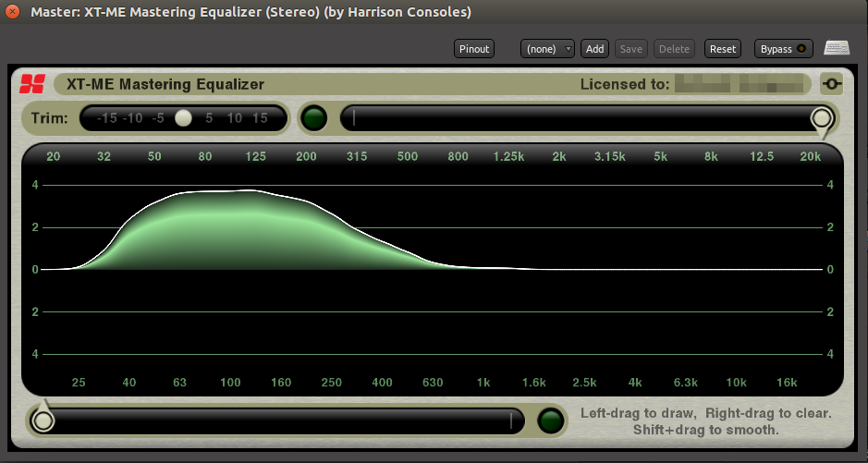Click the 1.25k frequency label on the top axis

click(508, 156)
